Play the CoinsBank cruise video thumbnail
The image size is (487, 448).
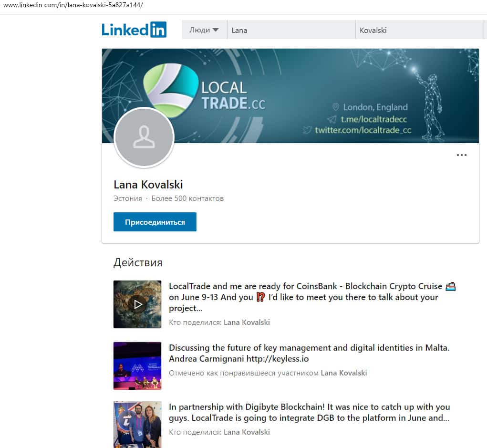[137, 304]
